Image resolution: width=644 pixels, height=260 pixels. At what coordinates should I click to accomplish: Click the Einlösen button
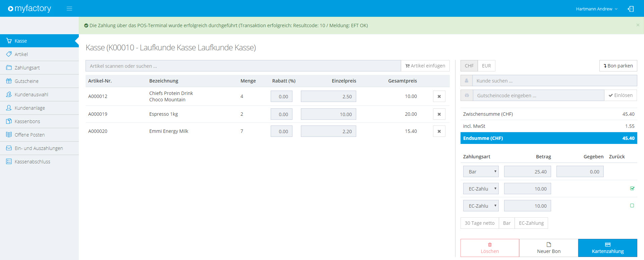click(x=621, y=96)
